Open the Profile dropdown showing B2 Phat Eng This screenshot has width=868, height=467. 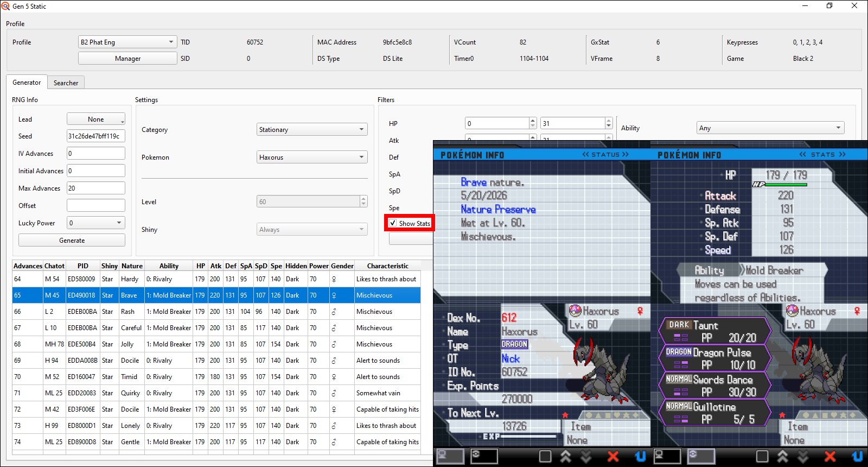coord(127,42)
